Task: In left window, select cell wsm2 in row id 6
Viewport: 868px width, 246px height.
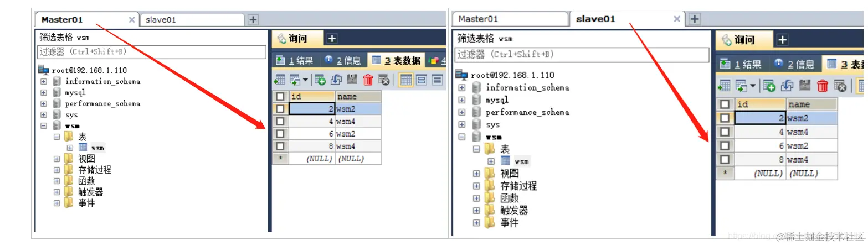Action: tap(358, 134)
